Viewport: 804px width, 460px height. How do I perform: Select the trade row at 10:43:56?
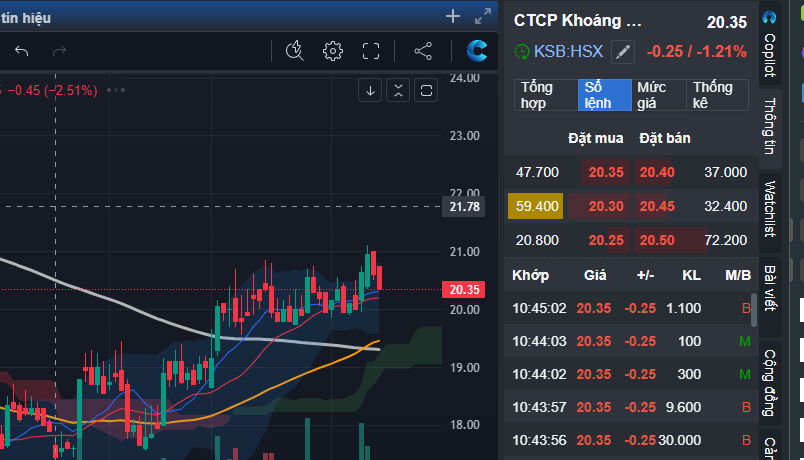pos(631,440)
